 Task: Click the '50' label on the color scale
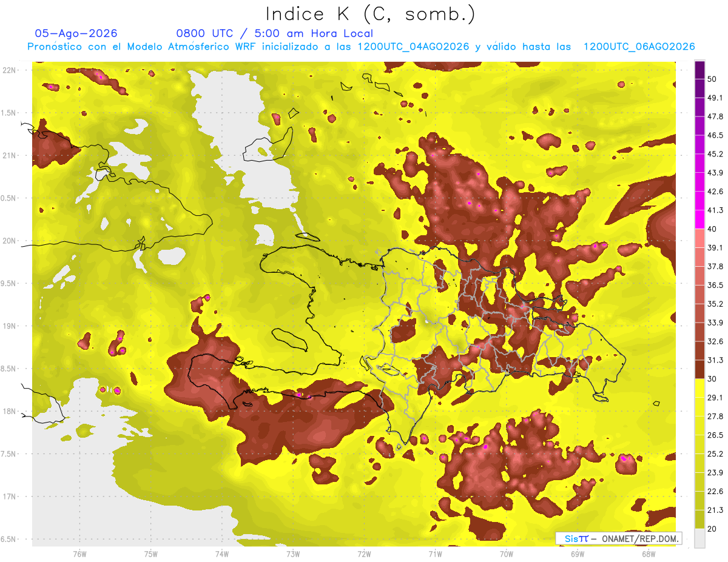712,79
